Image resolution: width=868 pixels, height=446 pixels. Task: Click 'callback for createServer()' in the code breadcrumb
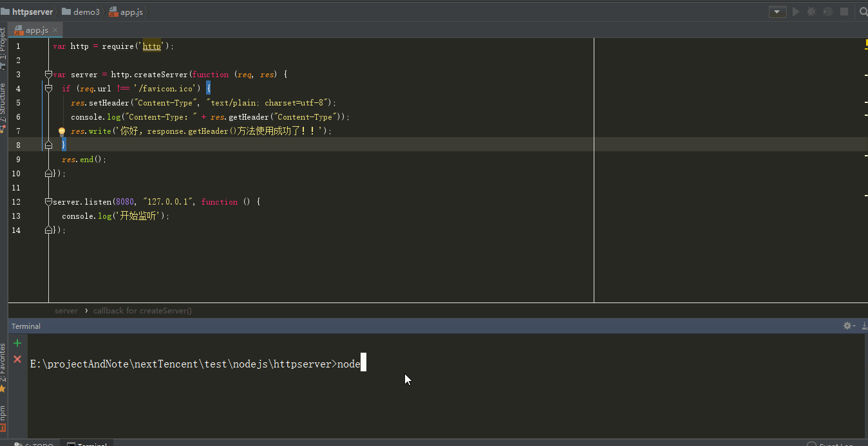point(142,311)
